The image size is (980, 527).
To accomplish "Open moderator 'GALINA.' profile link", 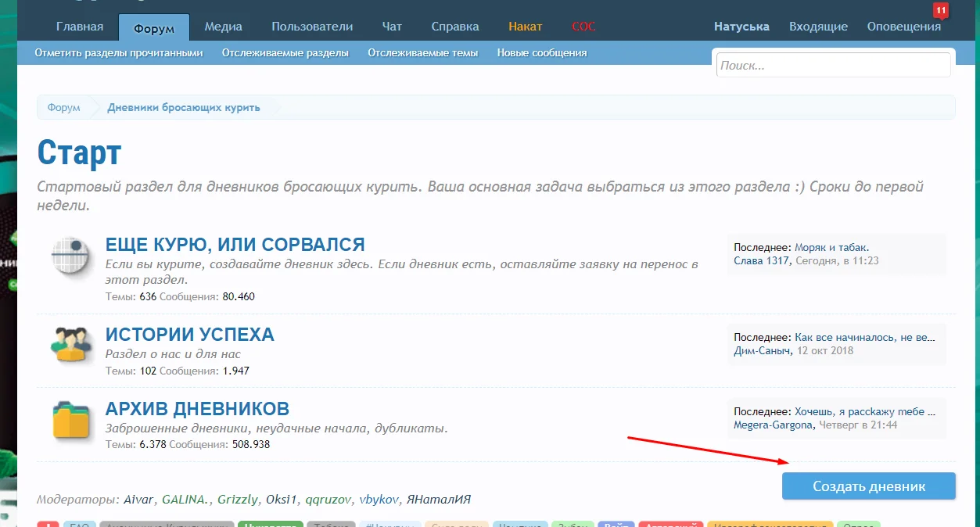I will point(186,499).
